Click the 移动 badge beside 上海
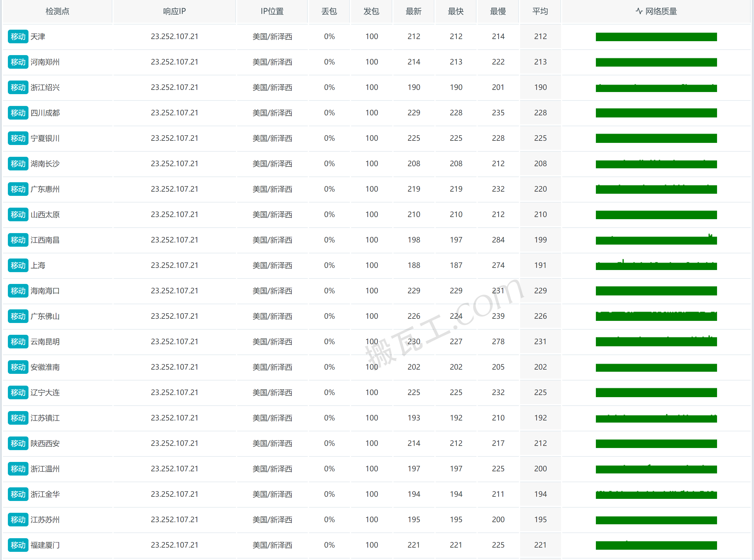This screenshot has height=560, width=754. point(18,265)
